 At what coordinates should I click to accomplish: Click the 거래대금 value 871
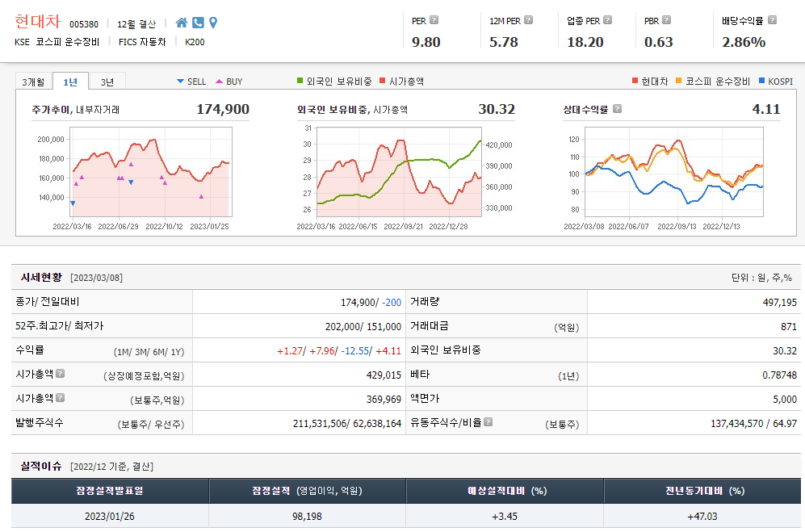[x=789, y=327]
